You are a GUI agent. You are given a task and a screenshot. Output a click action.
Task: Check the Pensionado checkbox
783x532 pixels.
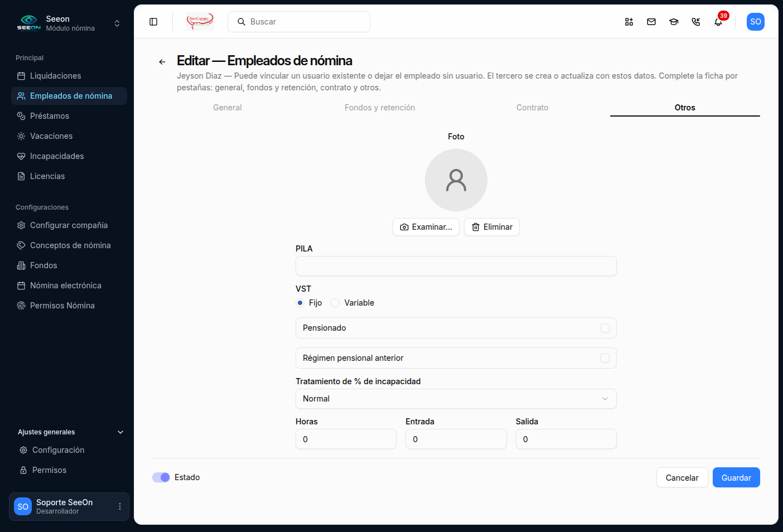pos(605,328)
